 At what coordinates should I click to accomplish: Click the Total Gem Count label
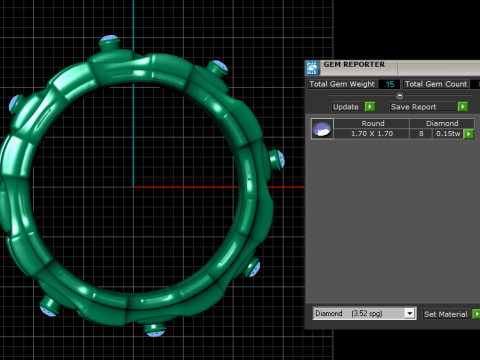click(436, 84)
